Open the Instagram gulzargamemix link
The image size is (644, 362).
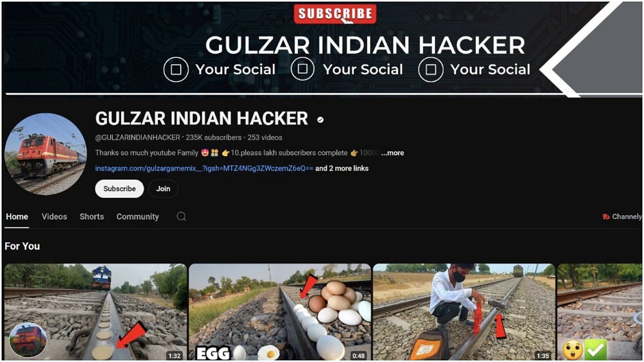tap(204, 168)
